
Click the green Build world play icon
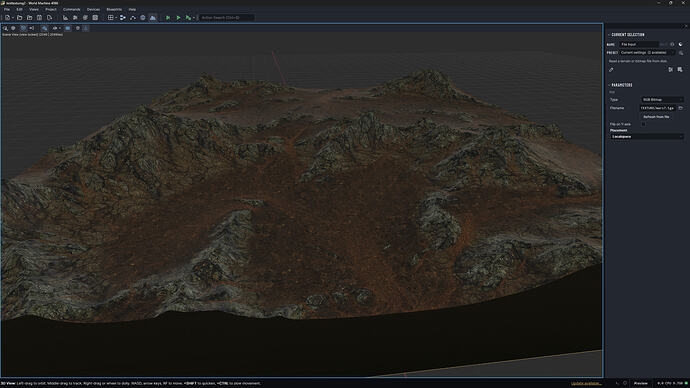click(x=178, y=18)
